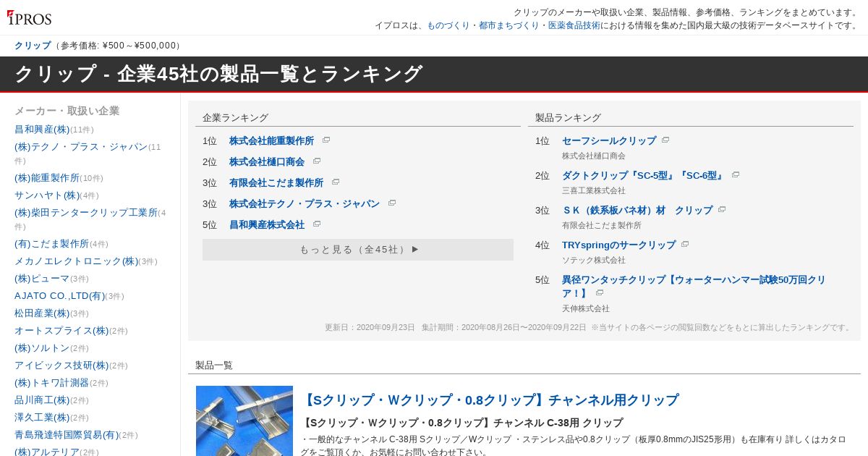Open product 異径ワンタッチクリップ
The width and height of the screenshot is (868, 456).
tap(694, 286)
